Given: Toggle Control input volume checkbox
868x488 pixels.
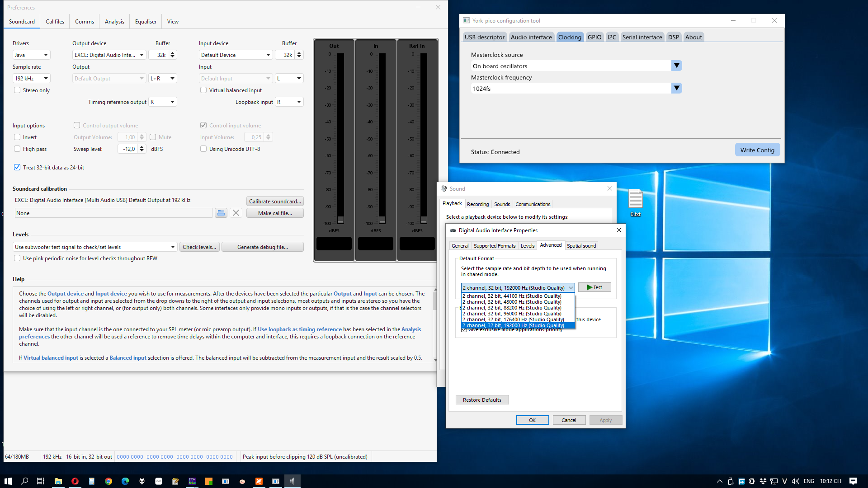Looking at the screenshot, I should click(203, 126).
